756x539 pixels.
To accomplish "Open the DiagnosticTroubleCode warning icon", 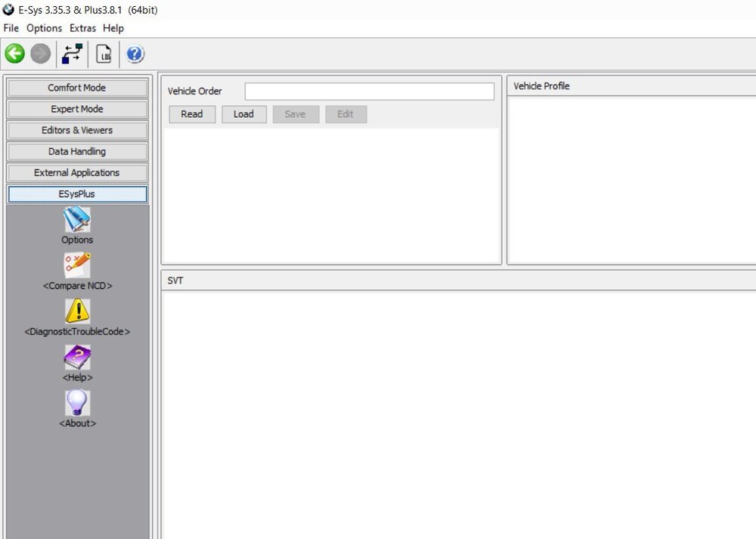I will [77, 311].
